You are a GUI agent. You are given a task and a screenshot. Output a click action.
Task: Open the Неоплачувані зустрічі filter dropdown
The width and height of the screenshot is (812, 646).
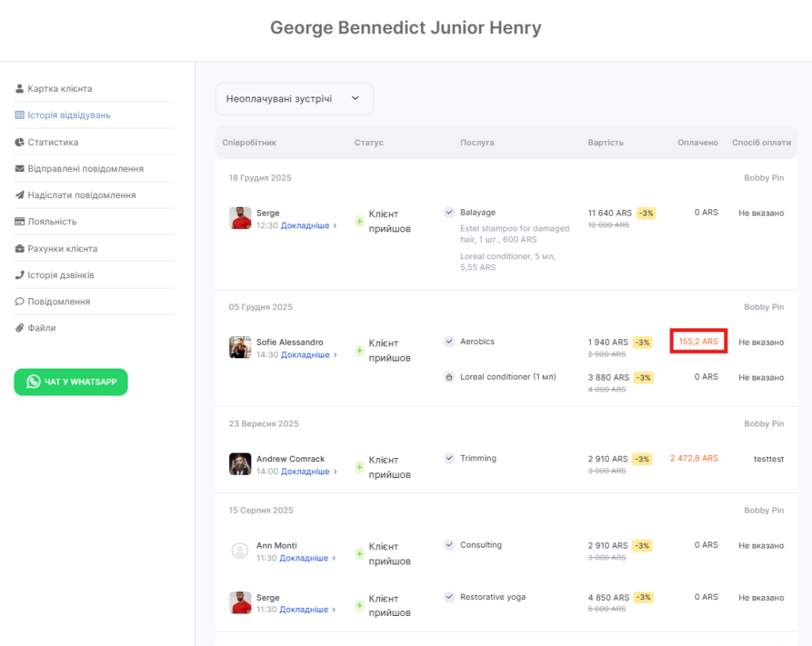(294, 99)
